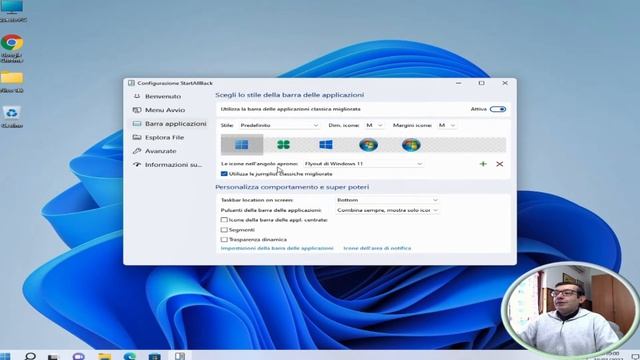The image size is (640, 360).
Task: Launch Microsoft Edge from the taskbar
Action: (130, 357)
